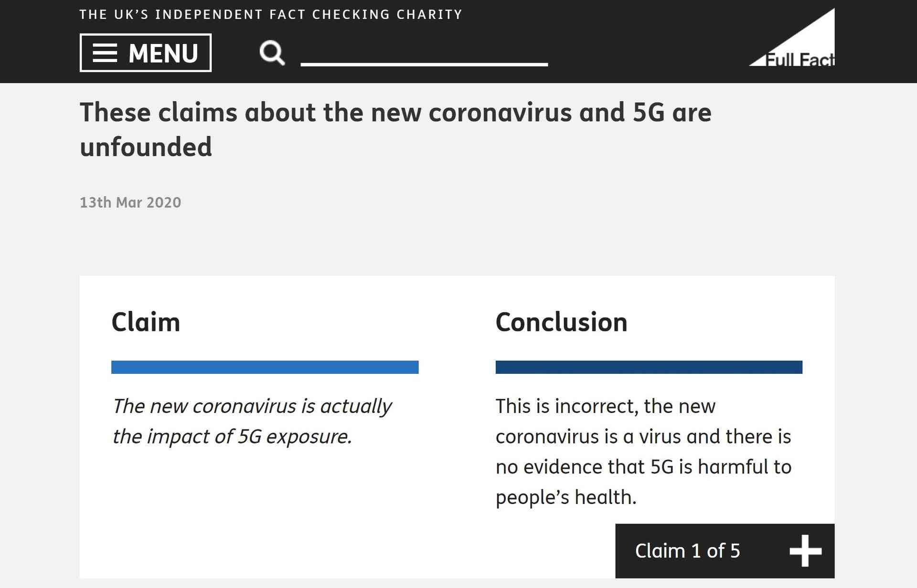Click the dark blue bar under Conclusion
Screen dimensions: 917x588
click(x=649, y=367)
